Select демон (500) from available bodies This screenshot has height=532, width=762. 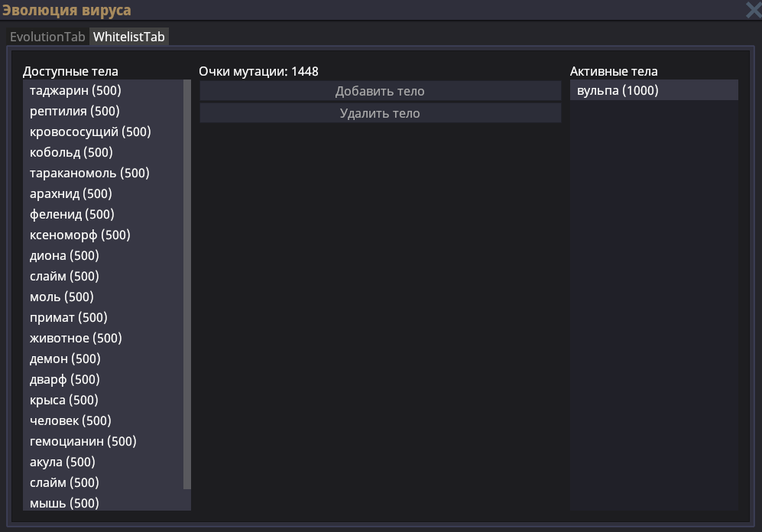[x=65, y=359]
